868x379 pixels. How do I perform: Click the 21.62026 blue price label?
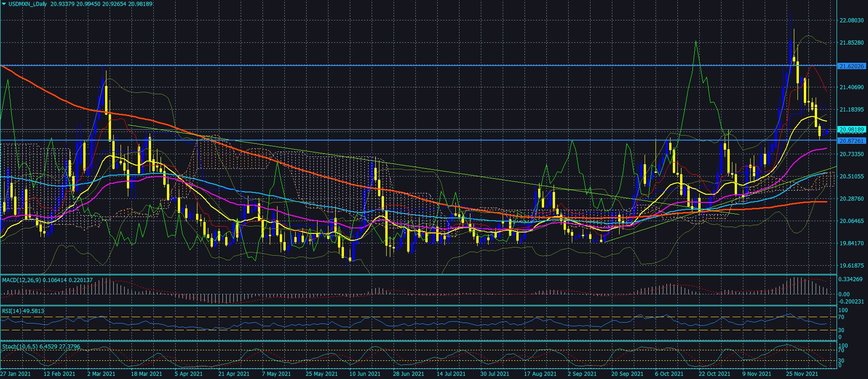pyautogui.click(x=852, y=66)
